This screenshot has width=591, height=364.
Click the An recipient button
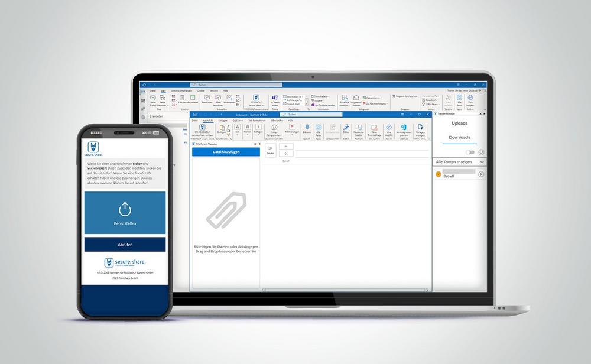point(286,146)
